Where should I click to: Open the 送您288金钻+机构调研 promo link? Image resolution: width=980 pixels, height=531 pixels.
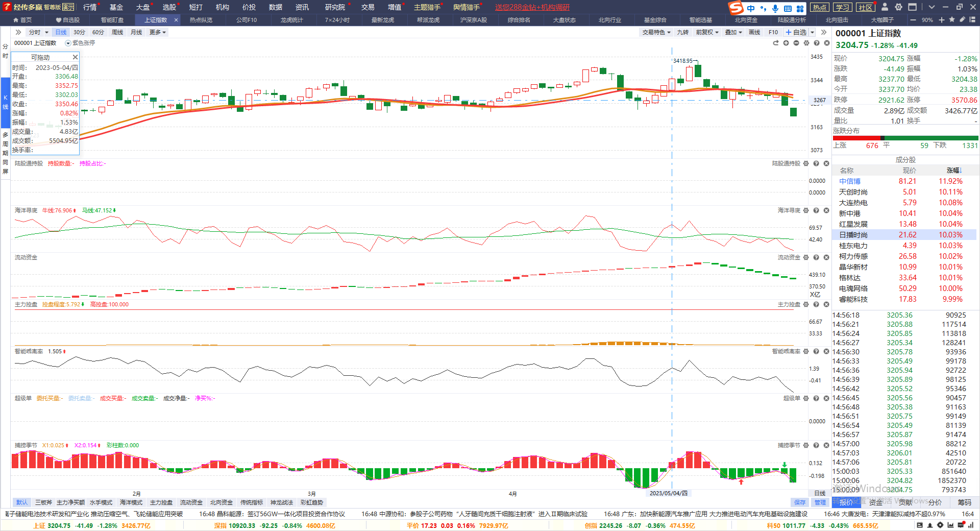[x=532, y=7]
